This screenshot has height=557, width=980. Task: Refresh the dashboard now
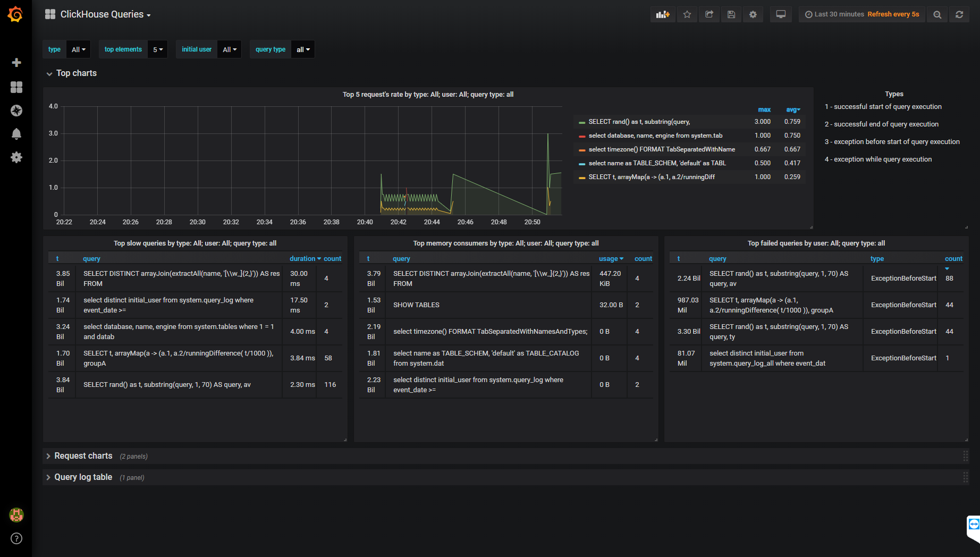tap(959, 14)
